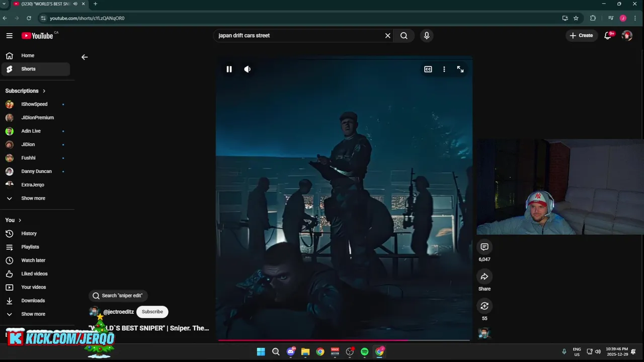Subscribe to @jectroeditz

pyautogui.click(x=152, y=312)
